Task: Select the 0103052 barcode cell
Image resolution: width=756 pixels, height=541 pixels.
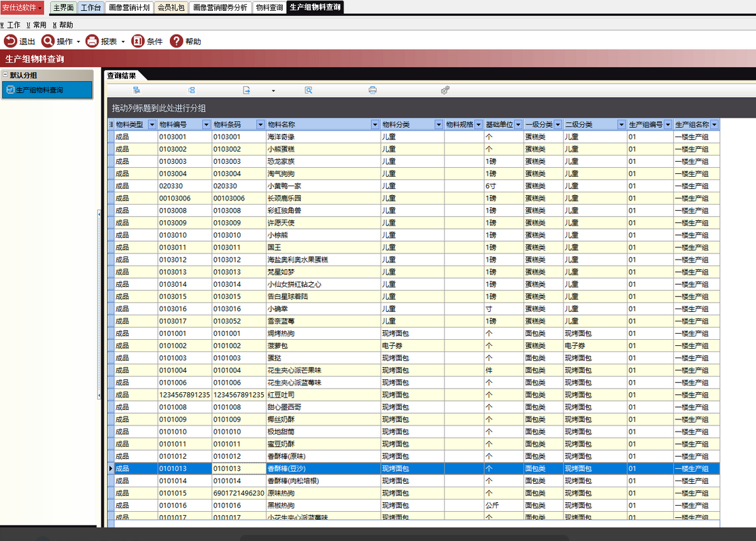Action: (239, 321)
